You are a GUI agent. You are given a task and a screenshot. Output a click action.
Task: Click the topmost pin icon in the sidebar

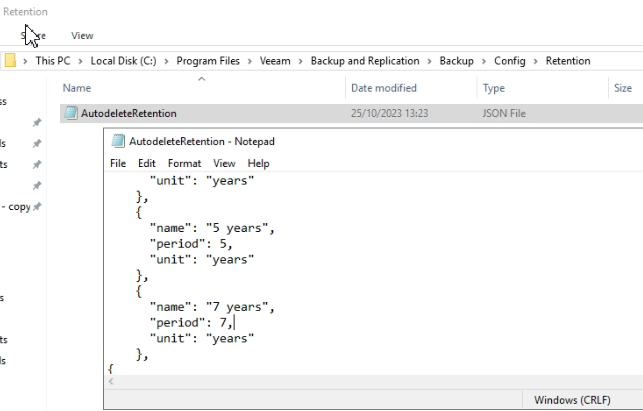click(x=37, y=122)
